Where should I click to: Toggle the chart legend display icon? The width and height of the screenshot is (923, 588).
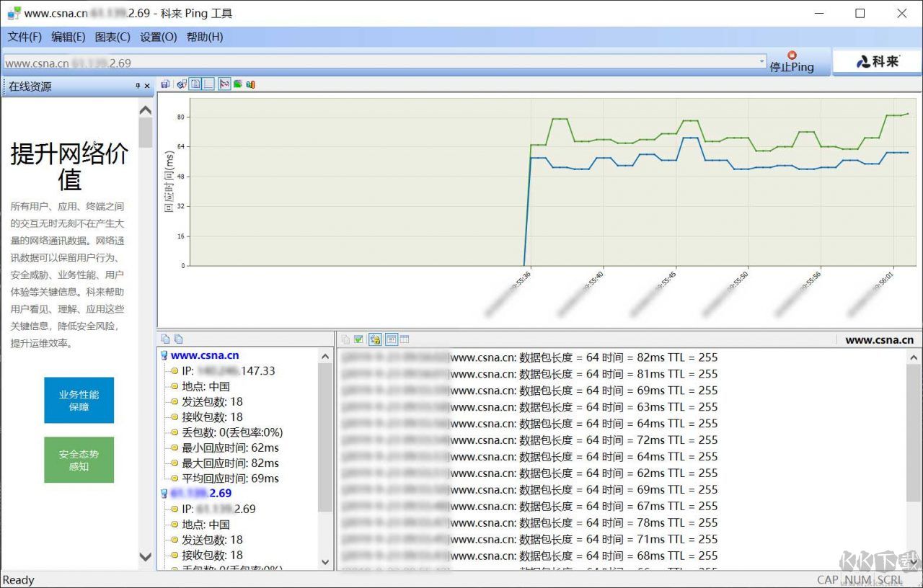[x=195, y=84]
